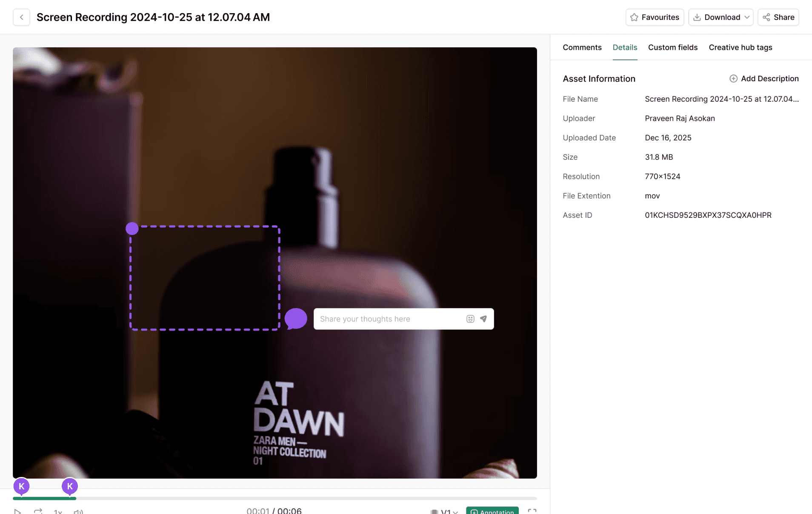The width and height of the screenshot is (812, 514).
Task: Click the truncated File Name value
Action: coord(722,99)
